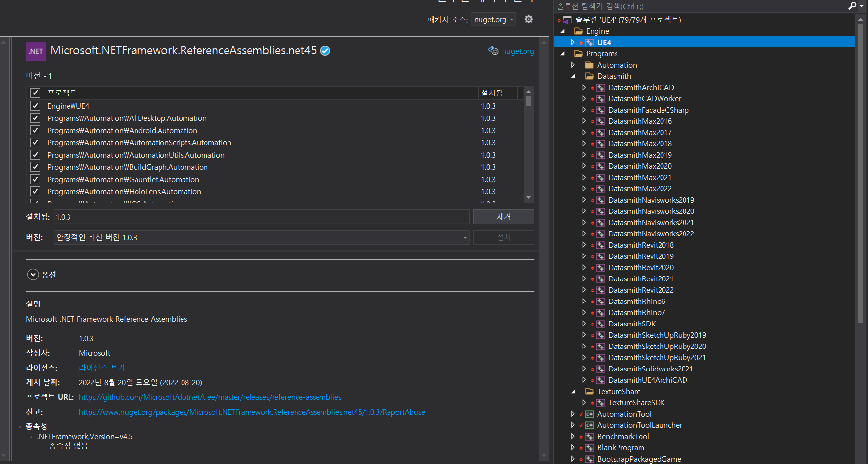Open NuGet package source settings gear
Screen dimensions: 868x464
(528, 19)
